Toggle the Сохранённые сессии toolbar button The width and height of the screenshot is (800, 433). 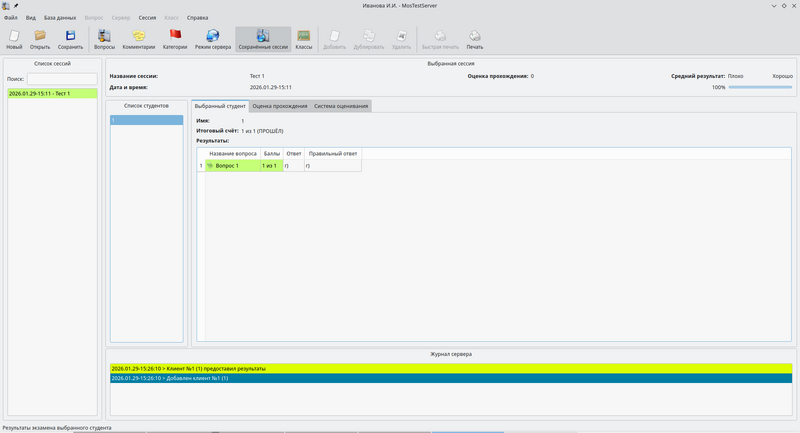click(x=263, y=38)
